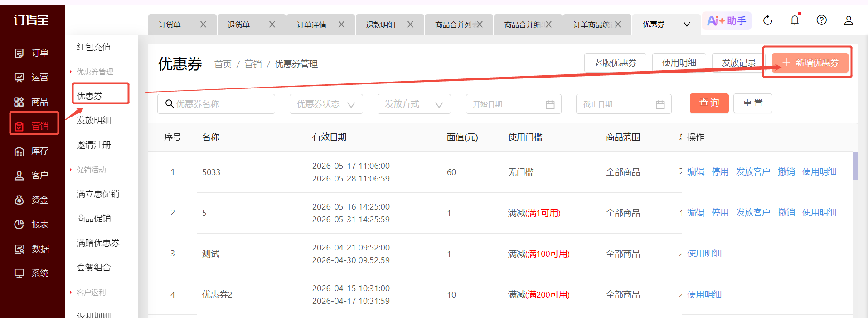The height and width of the screenshot is (318, 868).
Task: Open the 客户 sidebar module
Action: [x=31, y=176]
